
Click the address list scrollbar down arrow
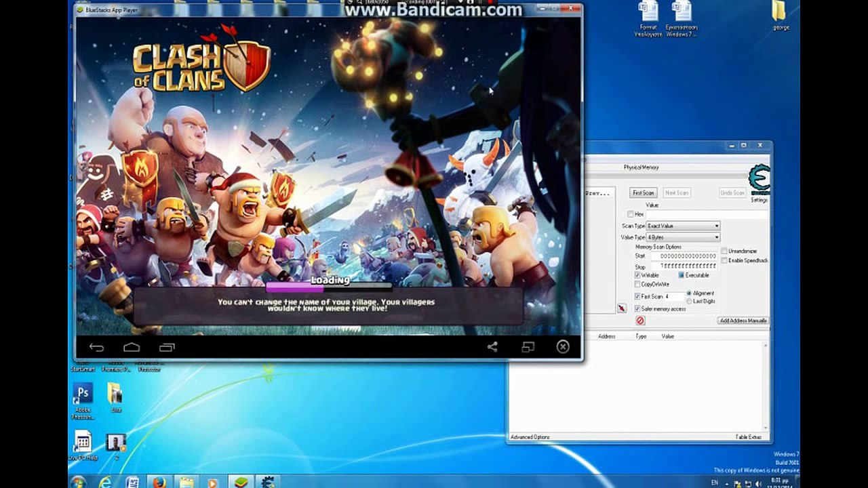[766, 428]
